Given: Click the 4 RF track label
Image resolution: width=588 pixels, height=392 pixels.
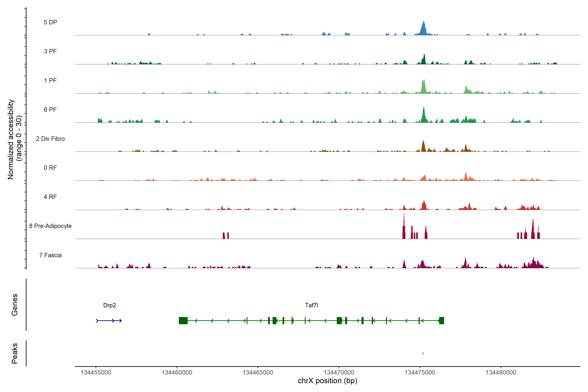Looking at the screenshot, I should (x=50, y=197).
